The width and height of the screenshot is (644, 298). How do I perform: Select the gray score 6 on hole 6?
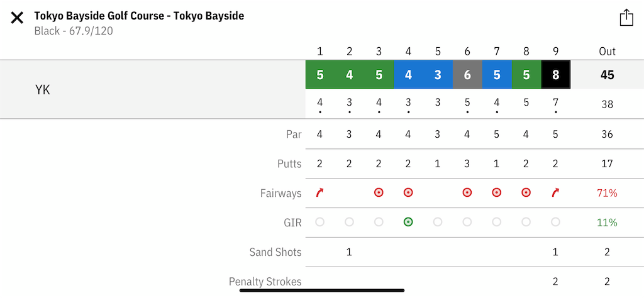click(467, 75)
